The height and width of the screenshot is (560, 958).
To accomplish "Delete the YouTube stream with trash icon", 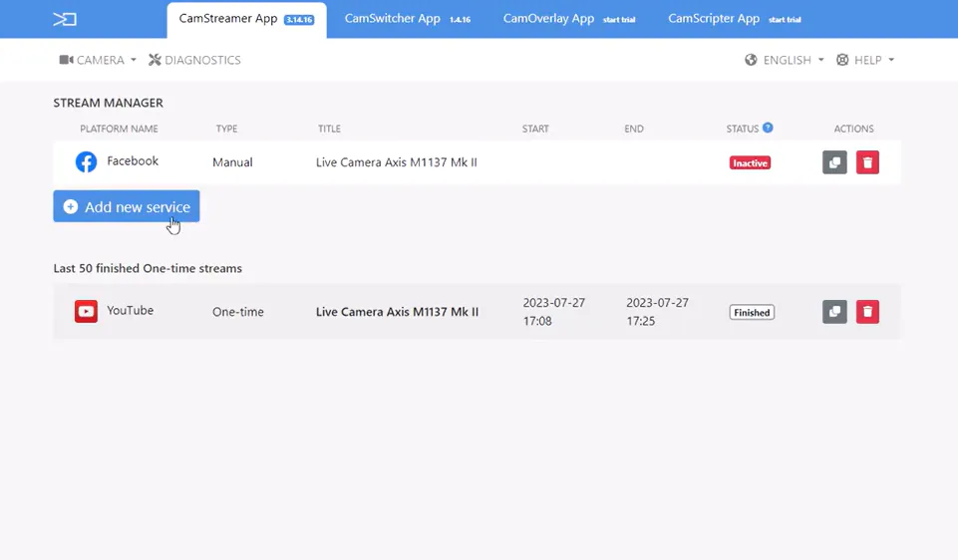I will coord(867,312).
